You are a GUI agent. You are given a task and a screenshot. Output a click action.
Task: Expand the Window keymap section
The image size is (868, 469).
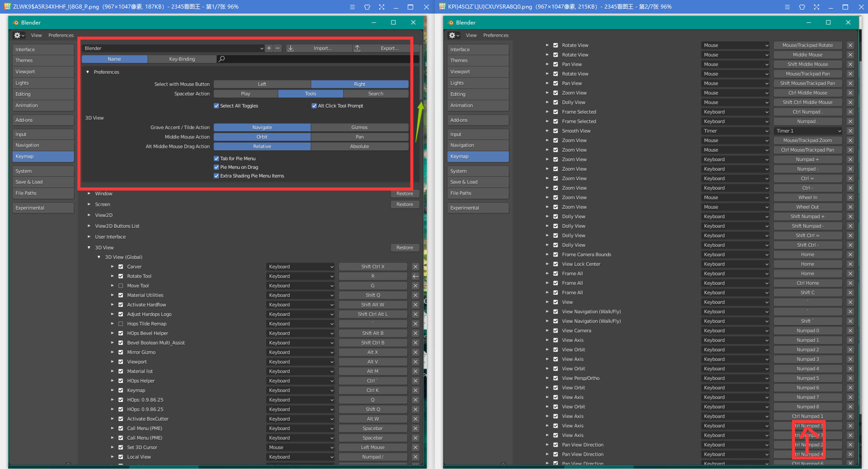tap(89, 193)
